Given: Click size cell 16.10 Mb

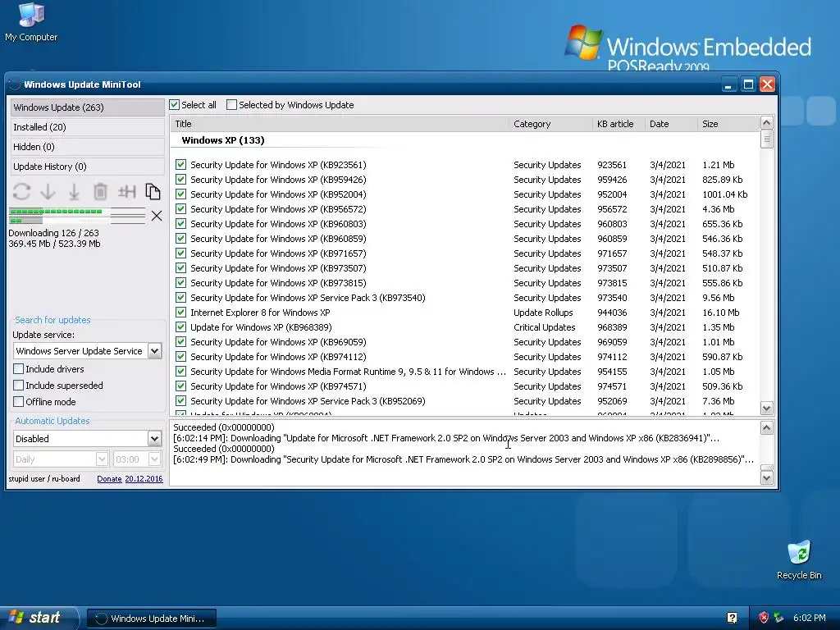Looking at the screenshot, I should coord(720,313).
